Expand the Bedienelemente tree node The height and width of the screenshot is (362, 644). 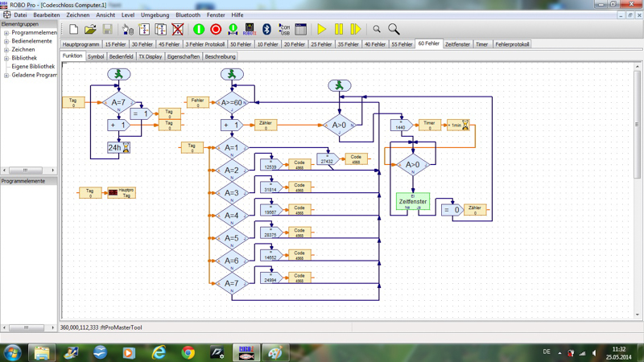(6, 41)
